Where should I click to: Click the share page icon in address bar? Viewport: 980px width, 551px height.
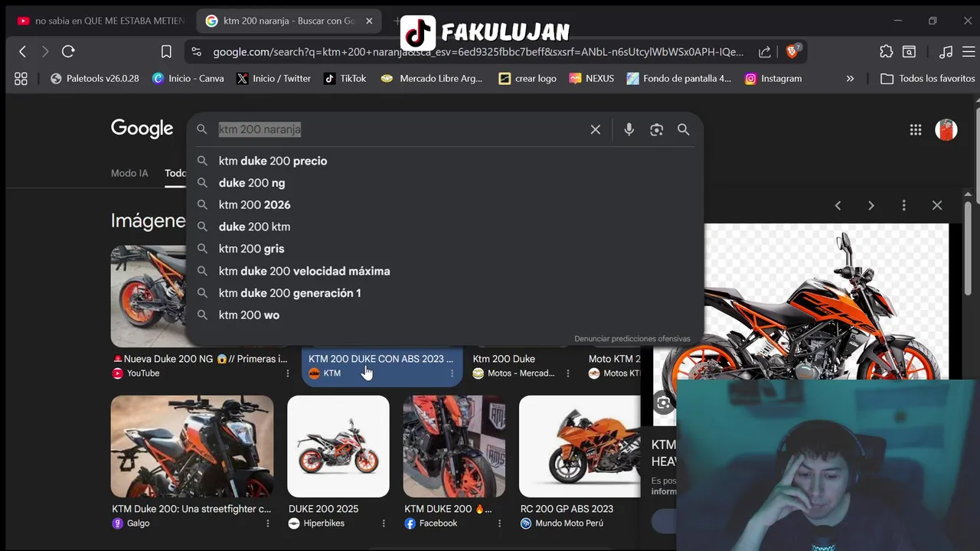[764, 51]
